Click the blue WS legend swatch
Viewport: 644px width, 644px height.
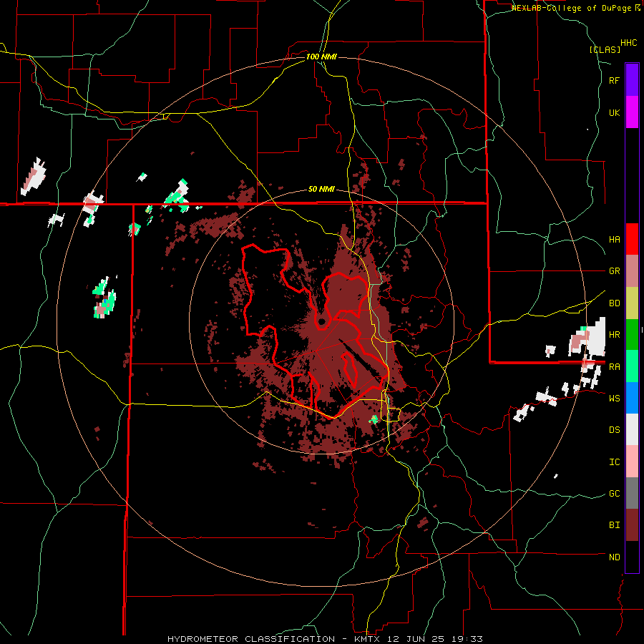[632, 398]
